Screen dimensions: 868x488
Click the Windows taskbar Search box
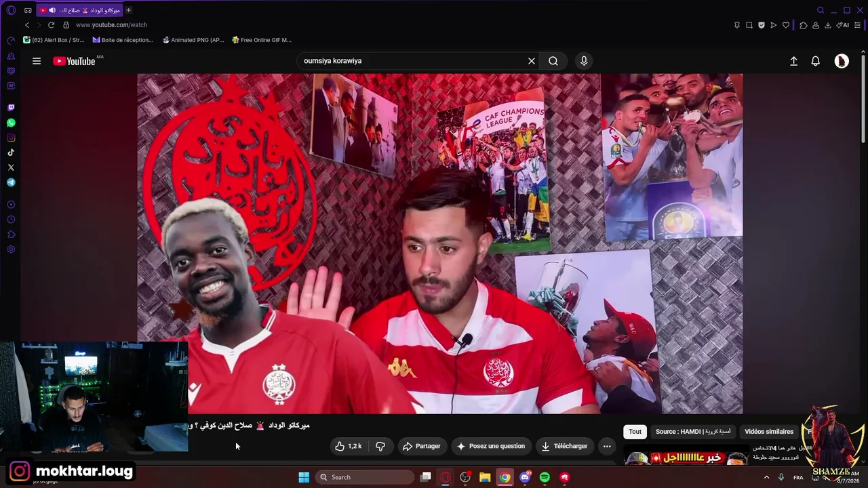tap(366, 477)
